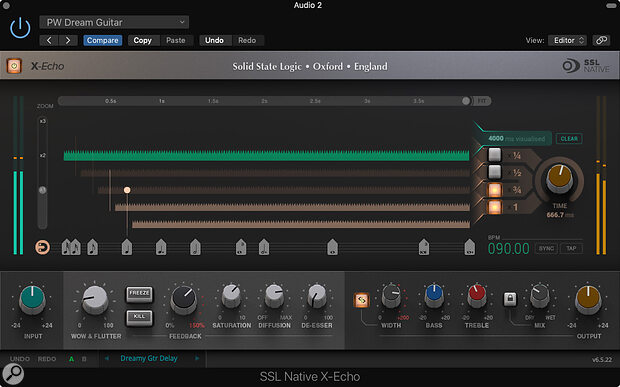
Task: Select the half-note marker
Action: point(195,247)
